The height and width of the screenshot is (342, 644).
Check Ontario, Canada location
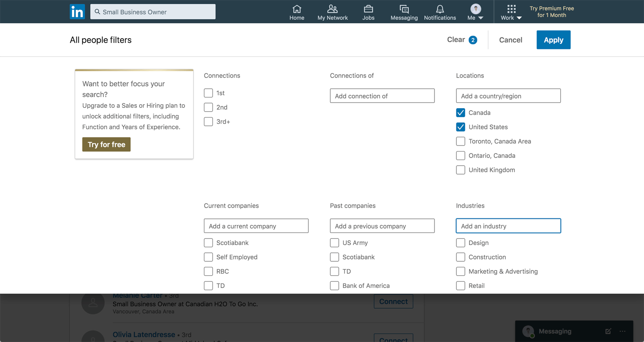461,156
